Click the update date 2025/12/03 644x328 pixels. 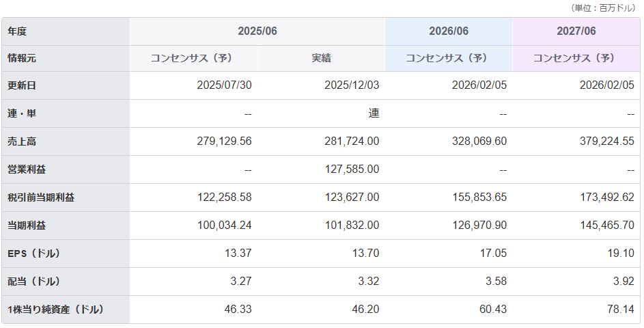352,85
